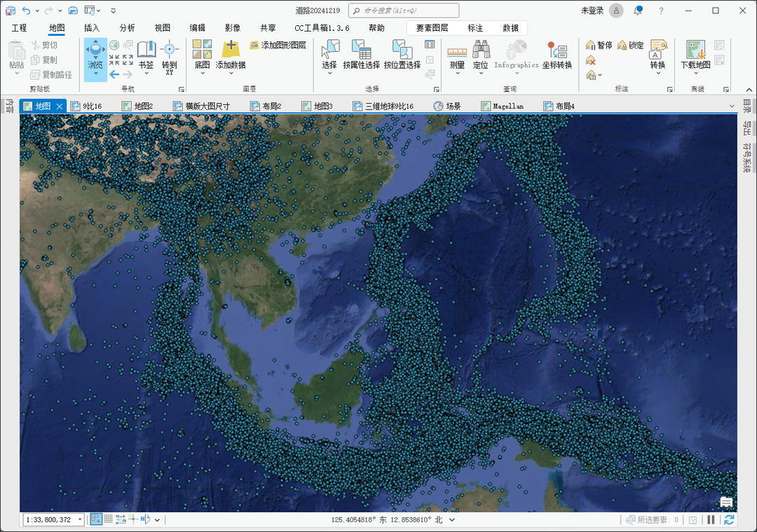The image size is (757, 532).
Task: Open notifications bell icon
Action: coord(639,11)
